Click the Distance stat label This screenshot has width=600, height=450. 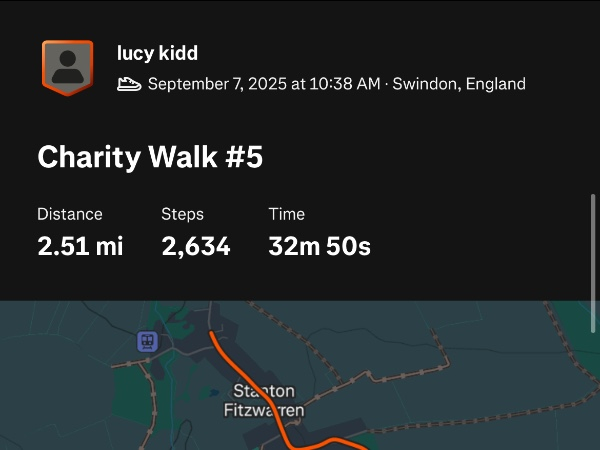pos(70,214)
